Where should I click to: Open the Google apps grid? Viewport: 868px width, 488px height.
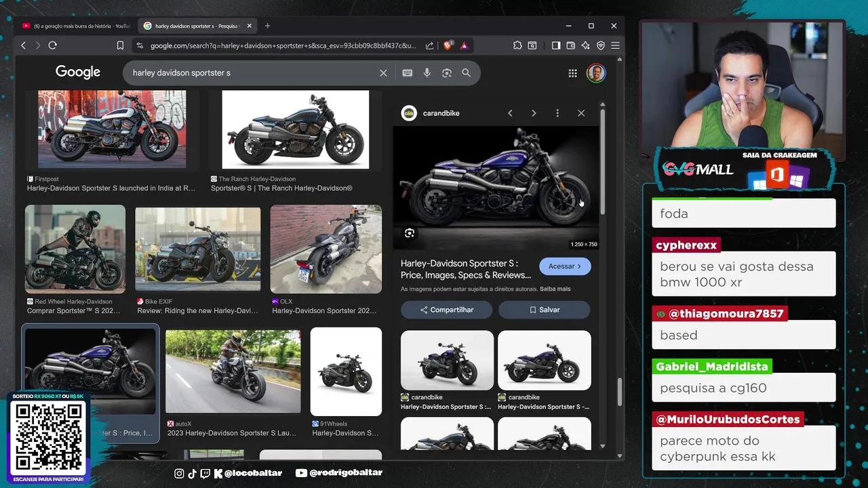(572, 73)
